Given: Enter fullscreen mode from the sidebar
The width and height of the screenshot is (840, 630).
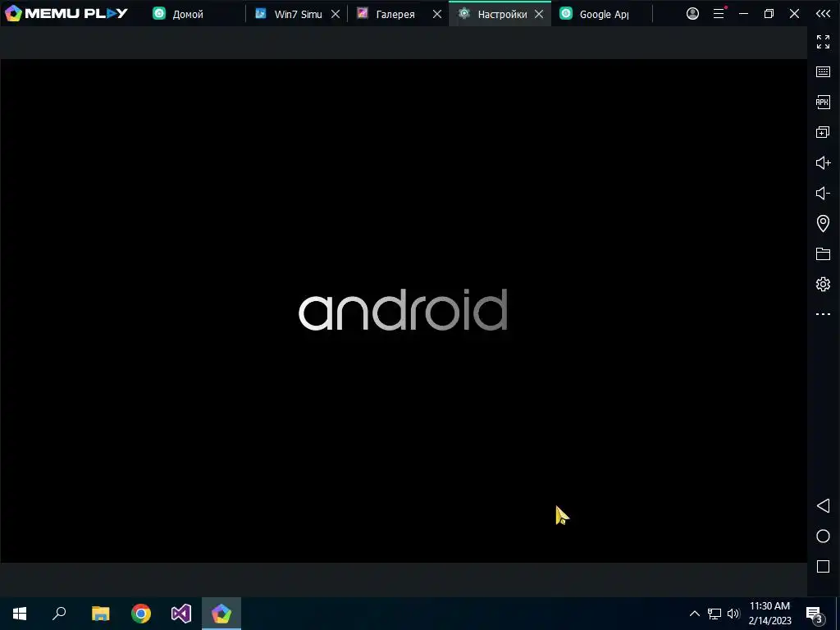Looking at the screenshot, I should [823, 42].
